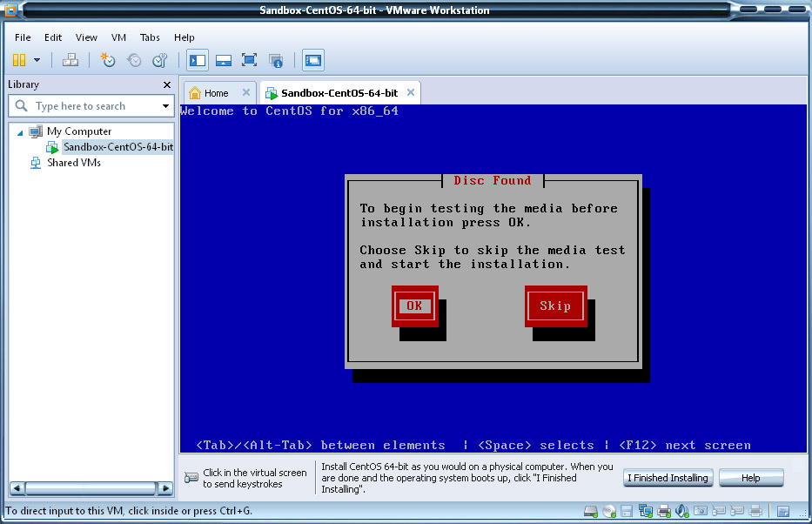Screen dimensions: 812x524
Task: Click the My Computer monitor icon
Action: (x=36, y=131)
